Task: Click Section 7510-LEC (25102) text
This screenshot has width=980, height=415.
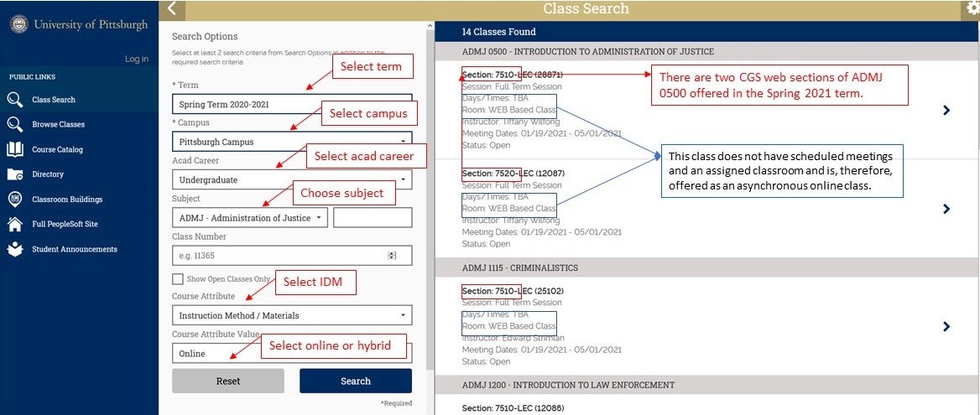Action: (x=513, y=291)
